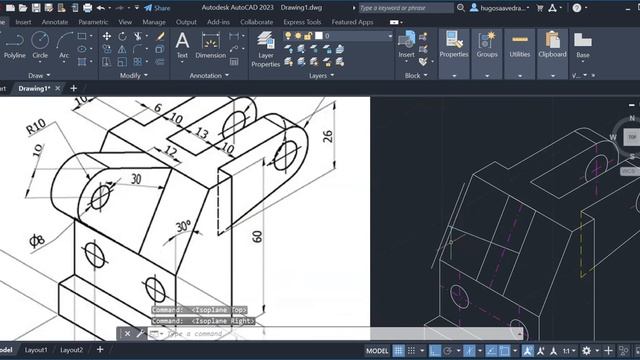Activate the Scale tool
Image resolution: width=640 pixels, height=360 pixels.
pos(122,62)
